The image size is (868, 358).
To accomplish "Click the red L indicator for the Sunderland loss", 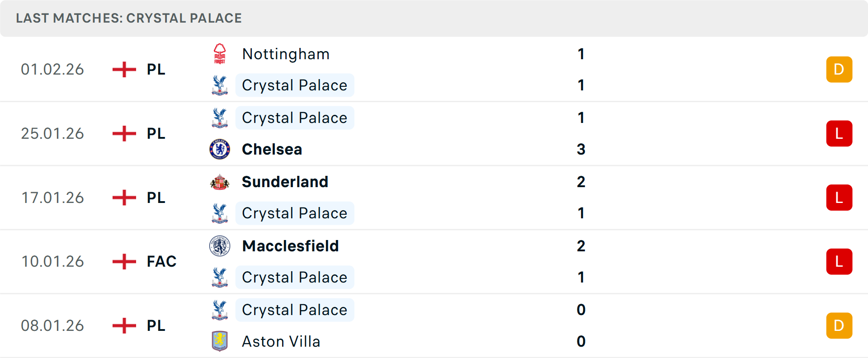I will (x=839, y=198).
